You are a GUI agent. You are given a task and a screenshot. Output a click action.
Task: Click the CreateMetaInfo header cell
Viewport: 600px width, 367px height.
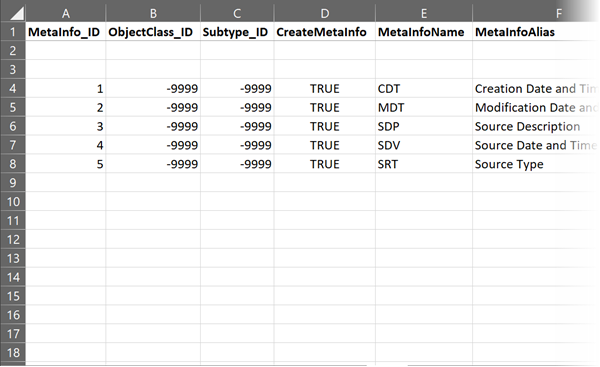[324, 32]
